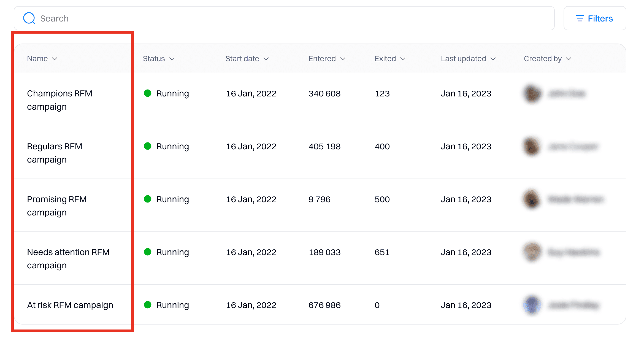Select the Champions RFM campaign
644x343 pixels.
[x=60, y=100]
